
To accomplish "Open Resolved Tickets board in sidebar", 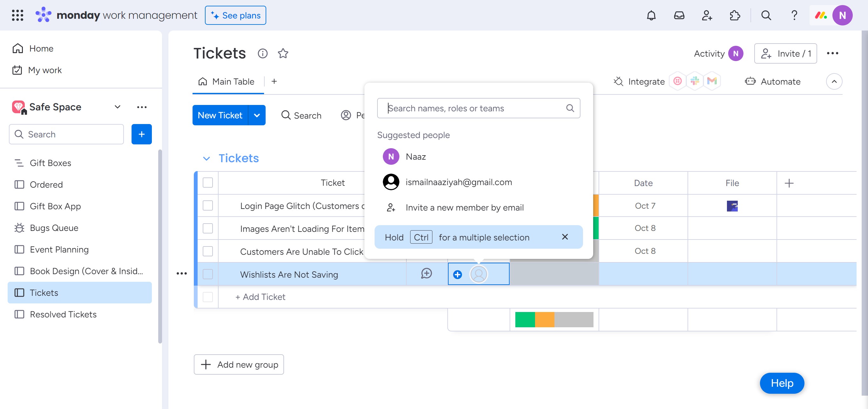I will [x=63, y=314].
